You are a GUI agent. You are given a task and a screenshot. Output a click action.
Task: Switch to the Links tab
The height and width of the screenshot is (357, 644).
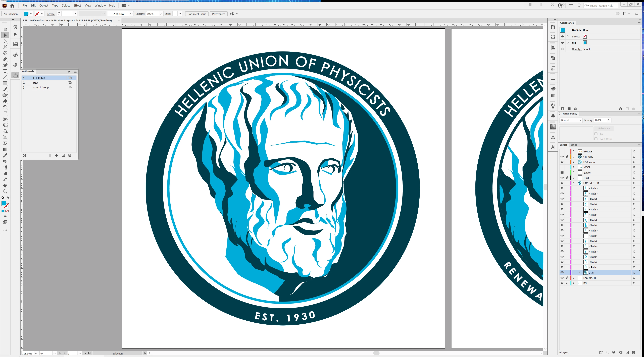(x=574, y=145)
